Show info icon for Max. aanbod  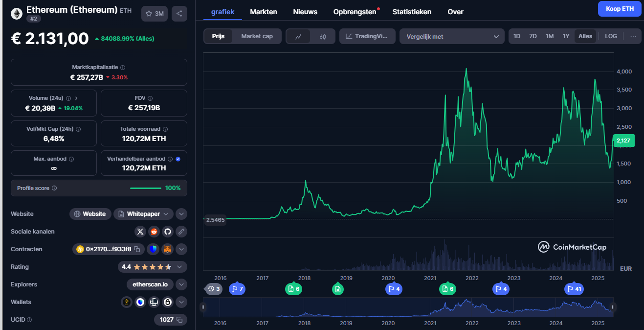(71, 159)
